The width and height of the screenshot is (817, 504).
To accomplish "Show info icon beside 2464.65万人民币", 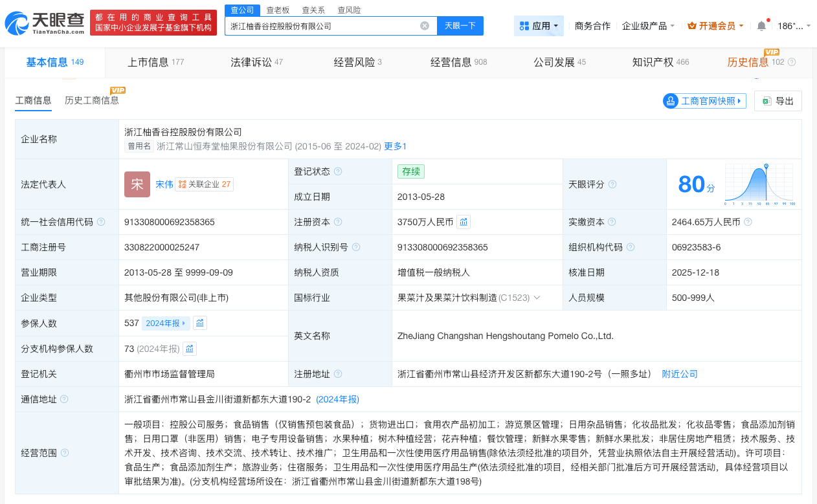I will pos(748,222).
